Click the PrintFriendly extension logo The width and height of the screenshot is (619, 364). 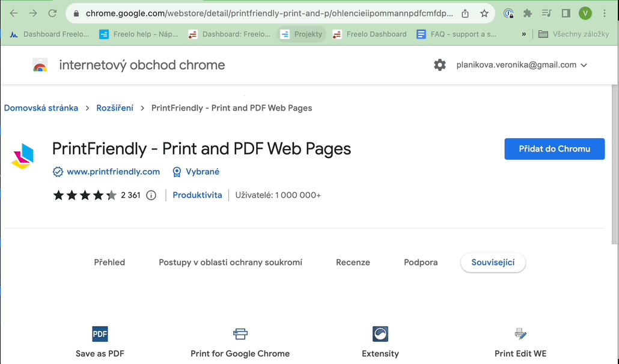[x=22, y=156]
